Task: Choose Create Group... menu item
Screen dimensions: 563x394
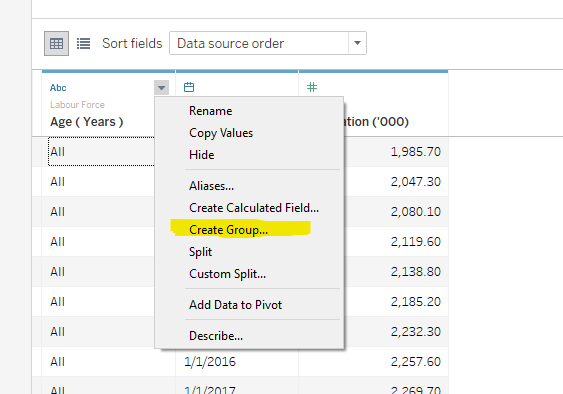Action: 228,230
